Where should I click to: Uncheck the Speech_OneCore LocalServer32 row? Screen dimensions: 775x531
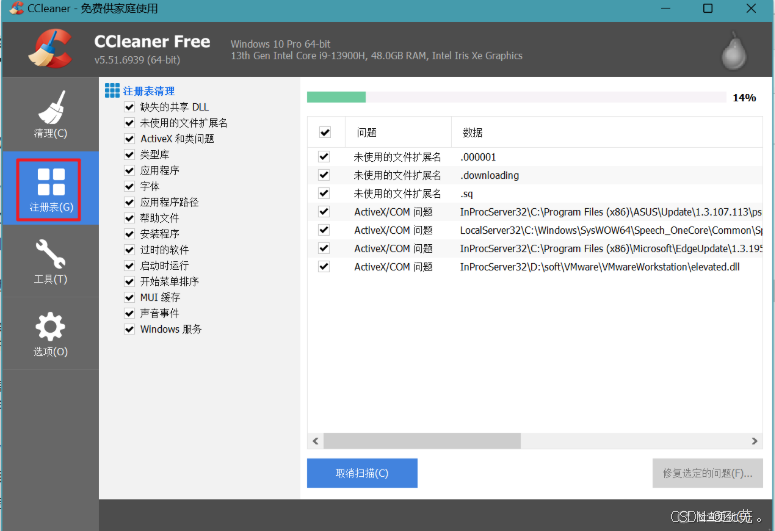[324, 230]
